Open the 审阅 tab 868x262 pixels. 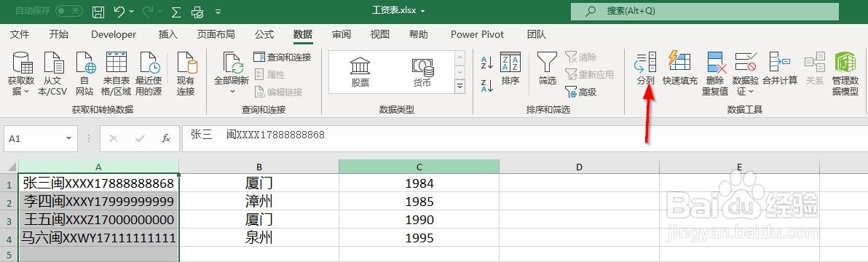click(x=342, y=34)
